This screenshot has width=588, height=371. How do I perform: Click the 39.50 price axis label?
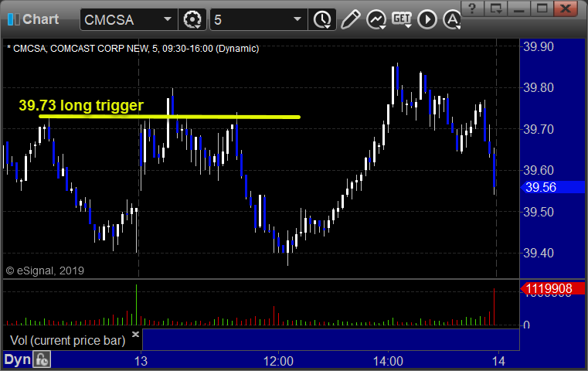538,212
